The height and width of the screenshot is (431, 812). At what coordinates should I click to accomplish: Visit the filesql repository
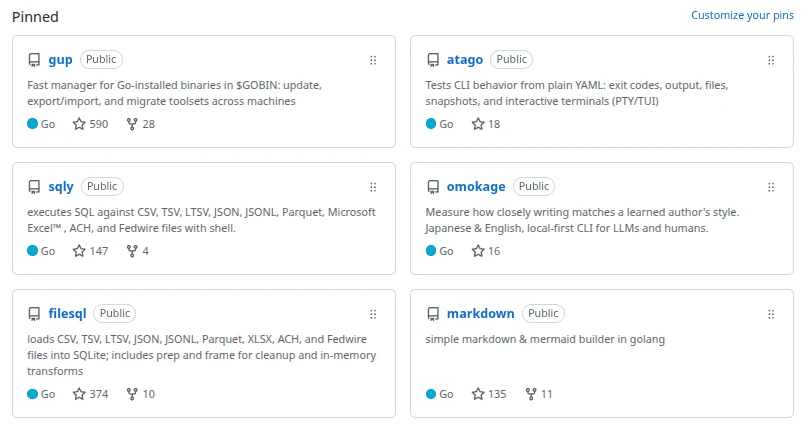[67, 313]
